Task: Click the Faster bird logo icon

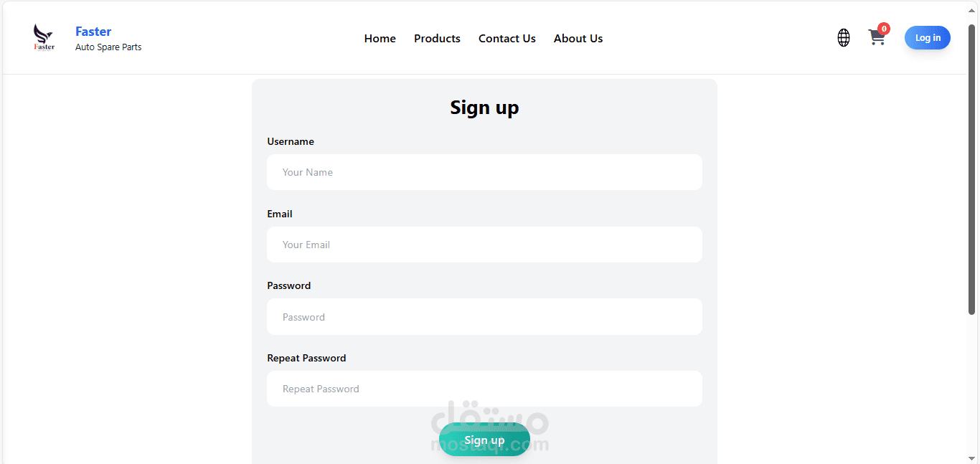Action: [44, 37]
